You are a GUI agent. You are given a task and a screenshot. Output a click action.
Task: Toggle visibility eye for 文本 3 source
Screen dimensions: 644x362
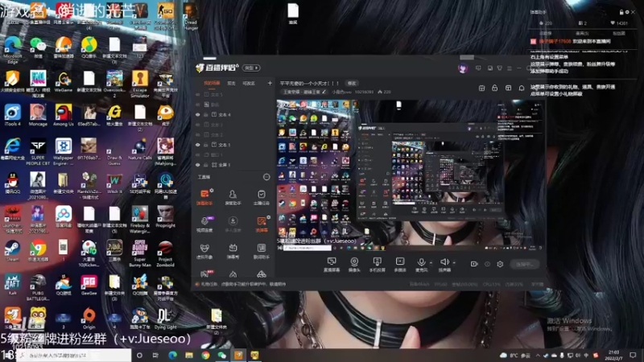(x=197, y=125)
